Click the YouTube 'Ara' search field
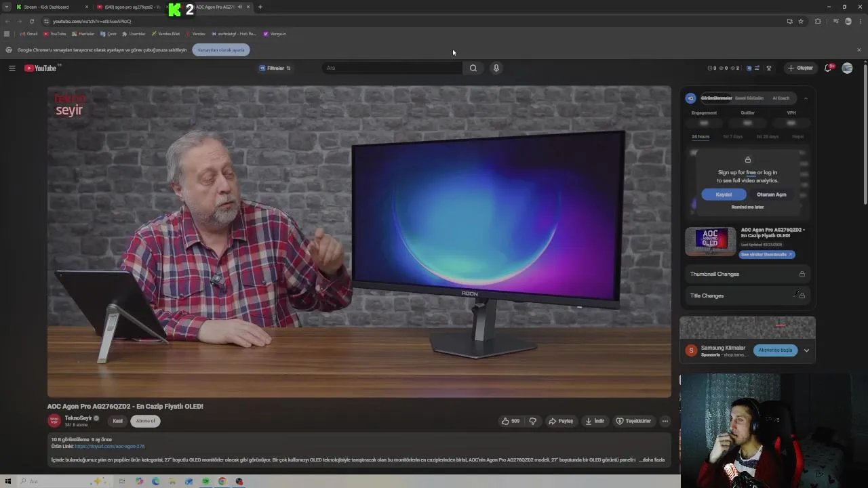Viewport: 868px width, 488px height. pyautogui.click(x=392, y=68)
